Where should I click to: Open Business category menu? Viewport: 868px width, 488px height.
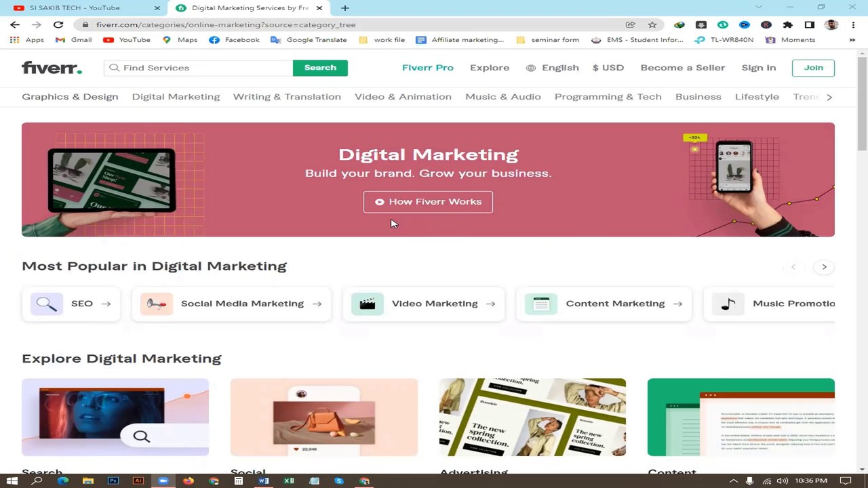click(698, 97)
